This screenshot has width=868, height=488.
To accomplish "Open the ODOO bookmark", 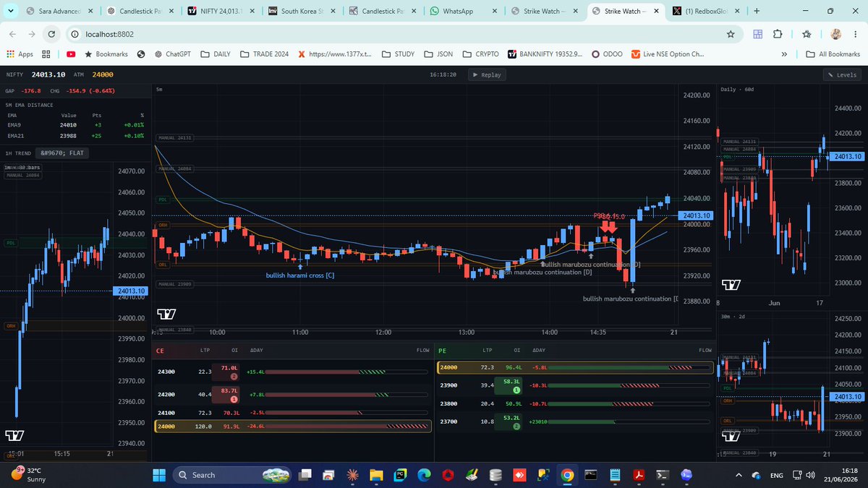I will 607,54.
